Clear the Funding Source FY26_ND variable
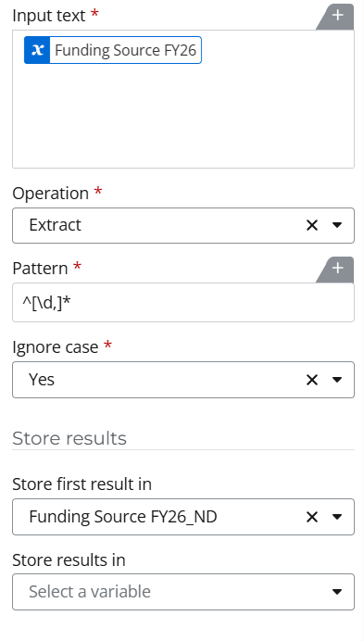Viewport: 364px width, 641px height. tap(311, 517)
